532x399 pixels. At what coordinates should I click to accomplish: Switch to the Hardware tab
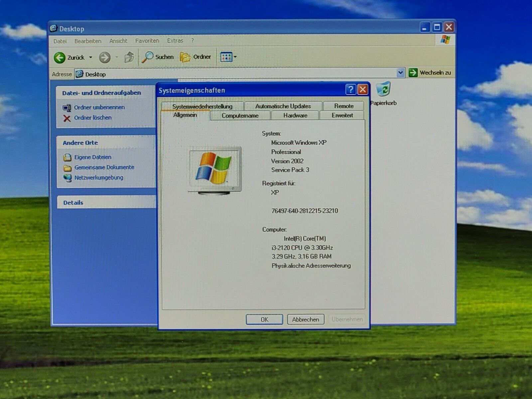(295, 115)
